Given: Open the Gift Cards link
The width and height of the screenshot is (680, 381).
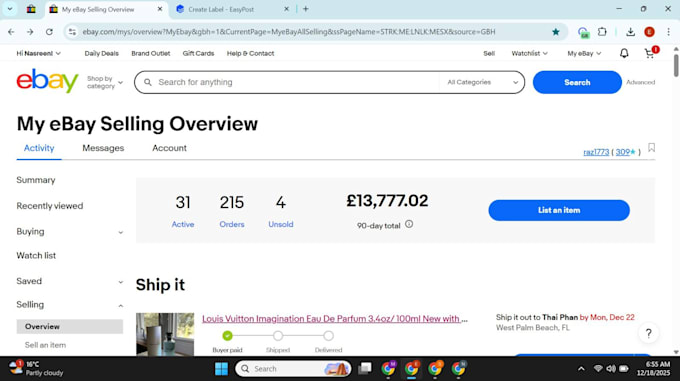Looking at the screenshot, I should click(x=198, y=53).
